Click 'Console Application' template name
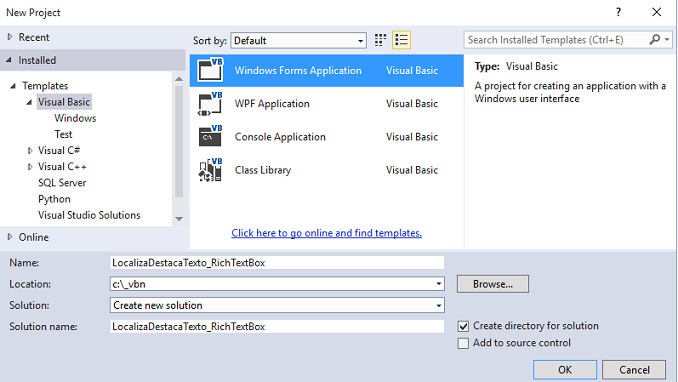Image resolution: width=678 pixels, height=382 pixels. [x=280, y=137]
